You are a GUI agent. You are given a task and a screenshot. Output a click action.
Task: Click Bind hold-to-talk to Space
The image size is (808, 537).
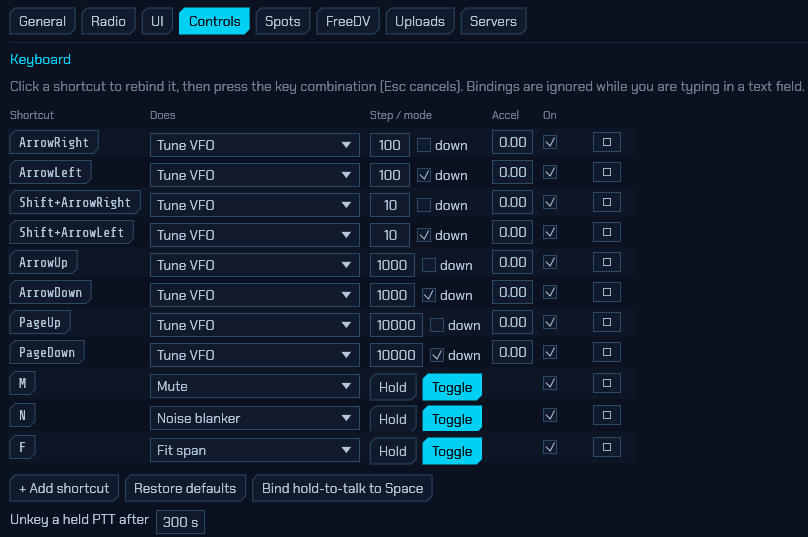coord(342,488)
